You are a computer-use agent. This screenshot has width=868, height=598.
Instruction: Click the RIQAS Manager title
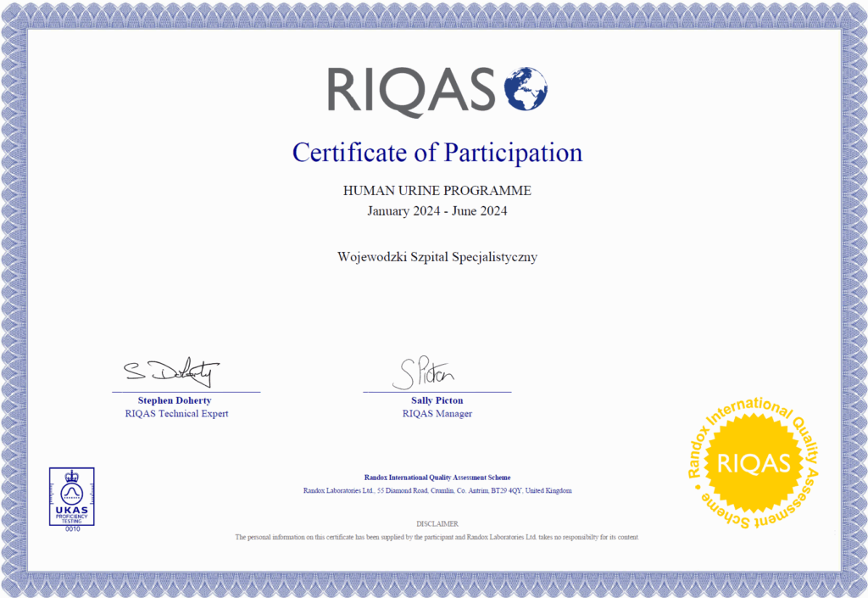437,414
